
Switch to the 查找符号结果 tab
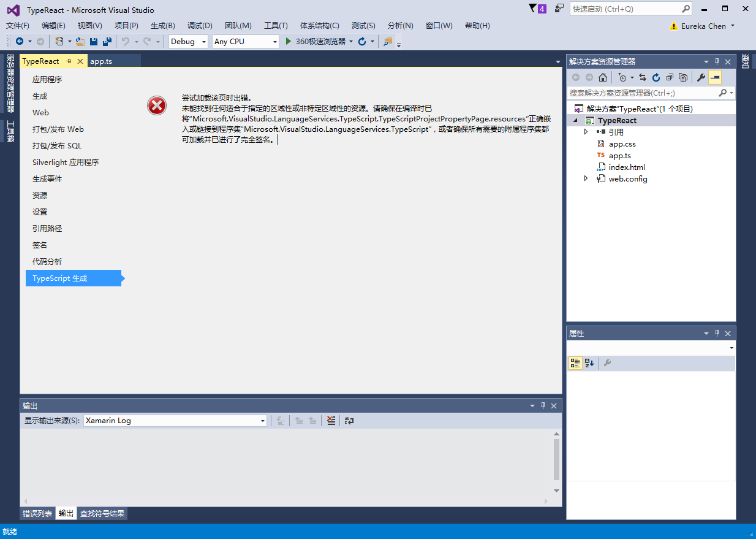(102, 514)
